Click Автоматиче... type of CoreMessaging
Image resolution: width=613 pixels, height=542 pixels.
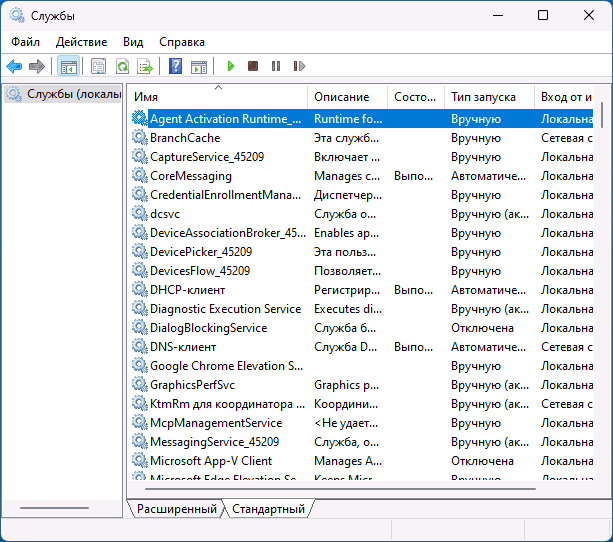[x=488, y=176]
